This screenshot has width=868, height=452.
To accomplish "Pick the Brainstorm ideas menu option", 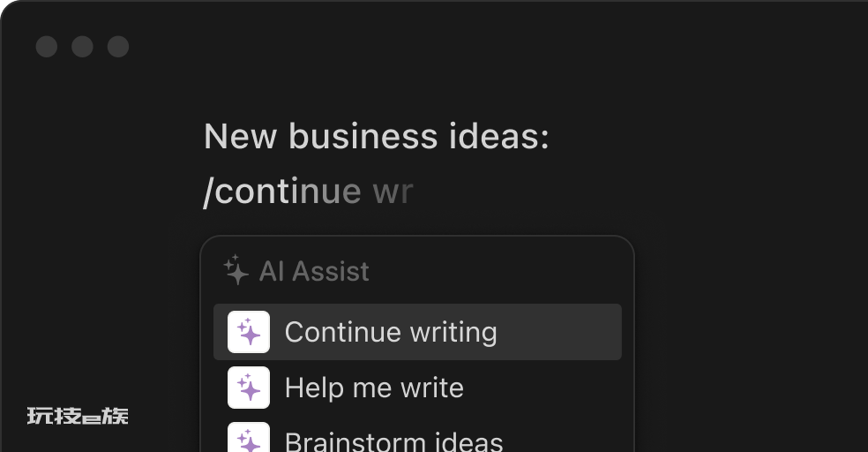I will (x=417, y=438).
